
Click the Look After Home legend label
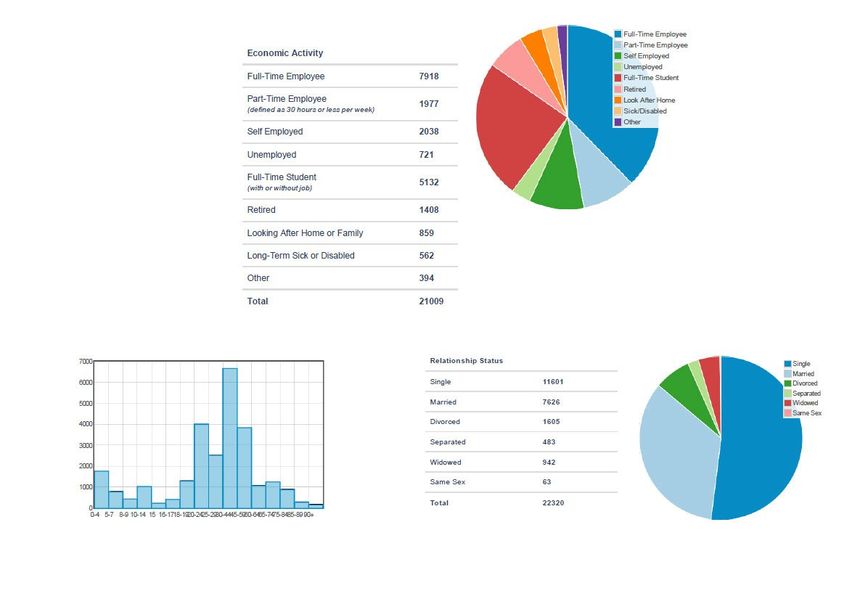point(649,101)
